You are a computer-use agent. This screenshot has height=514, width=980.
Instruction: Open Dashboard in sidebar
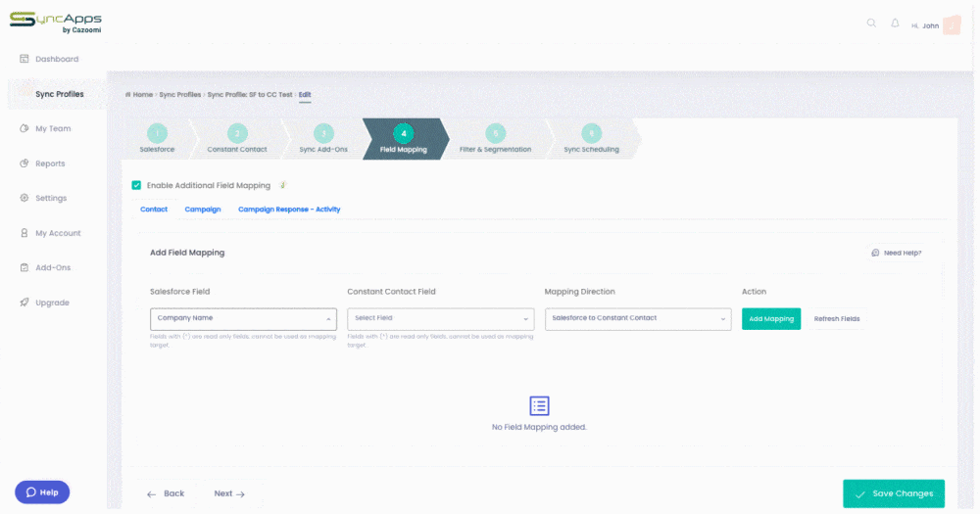58,59
